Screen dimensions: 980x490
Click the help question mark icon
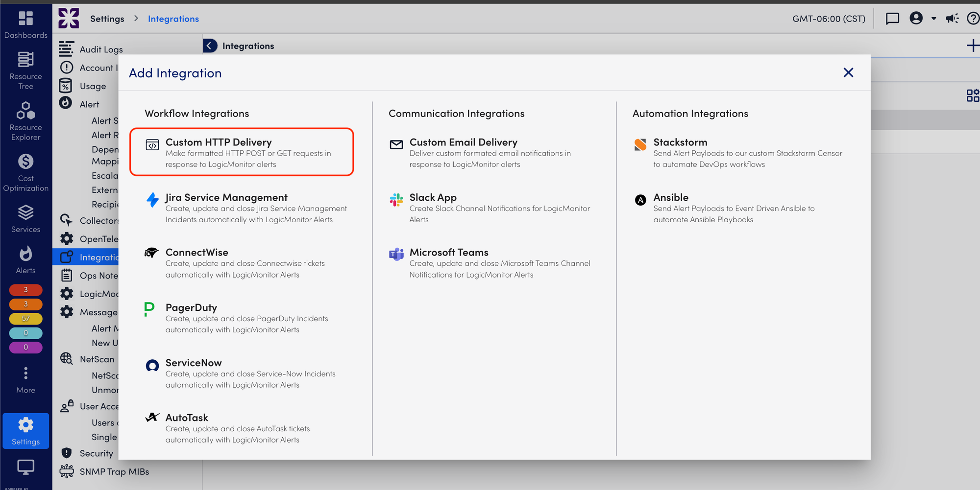(x=973, y=19)
